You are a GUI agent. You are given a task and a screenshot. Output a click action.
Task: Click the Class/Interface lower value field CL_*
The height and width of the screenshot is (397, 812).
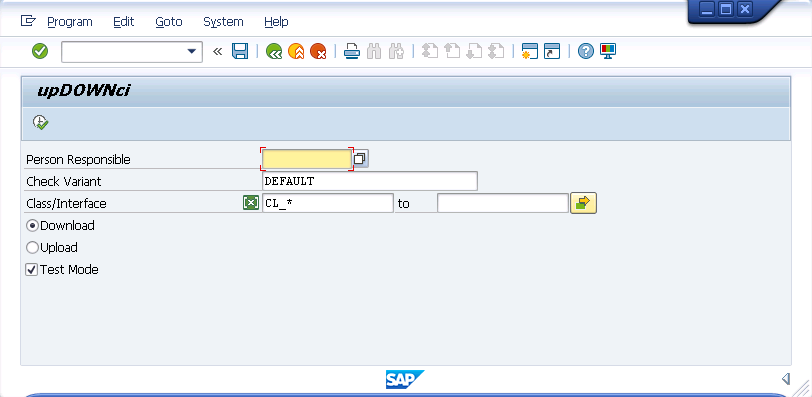[328, 203]
